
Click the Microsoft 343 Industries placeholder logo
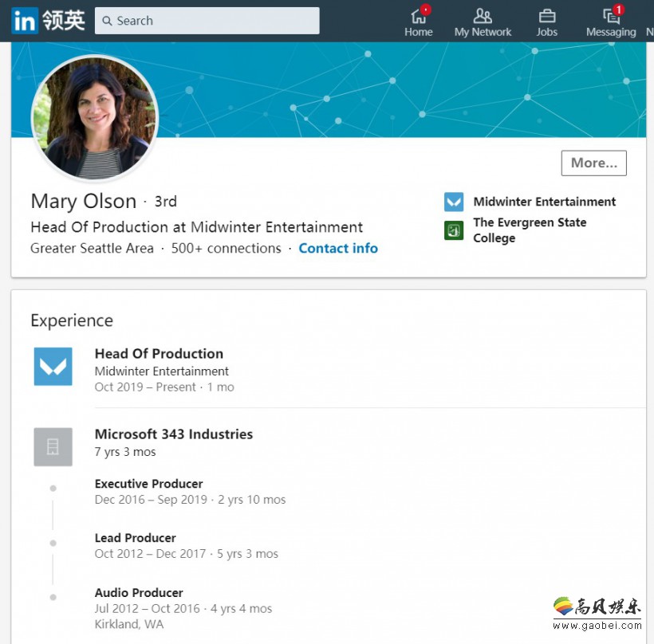point(53,447)
